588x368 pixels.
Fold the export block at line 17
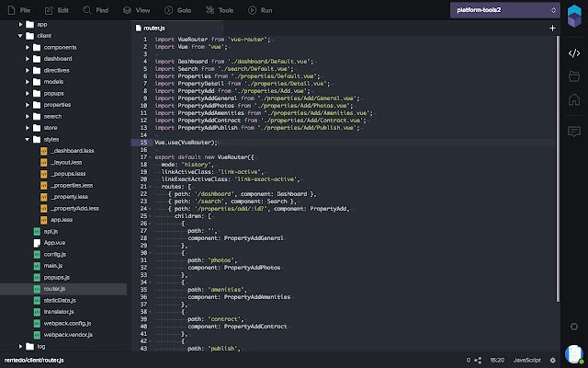tap(151, 157)
